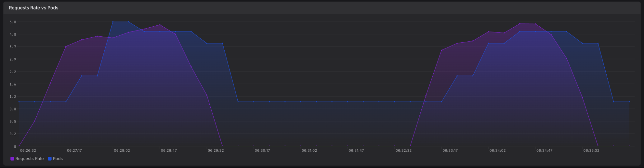
Task: Toggle the Requests Rate legend entry
Action: point(27,159)
